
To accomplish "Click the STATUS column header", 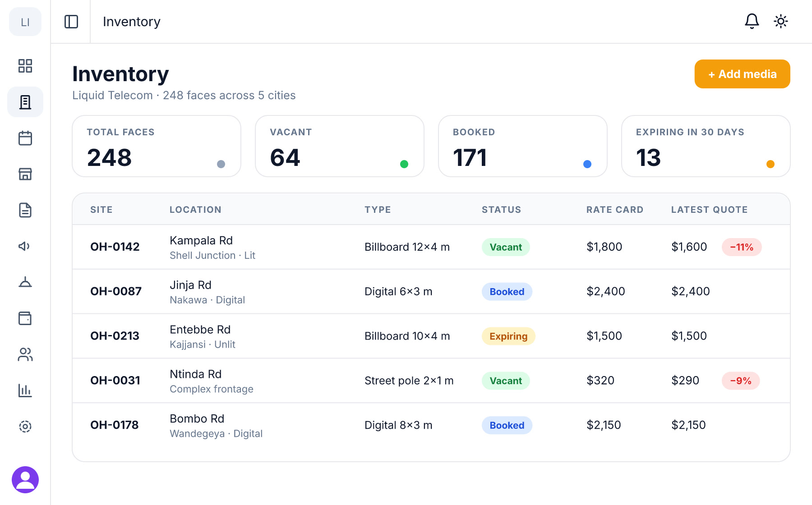I will pyautogui.click(x=501, y=210).
